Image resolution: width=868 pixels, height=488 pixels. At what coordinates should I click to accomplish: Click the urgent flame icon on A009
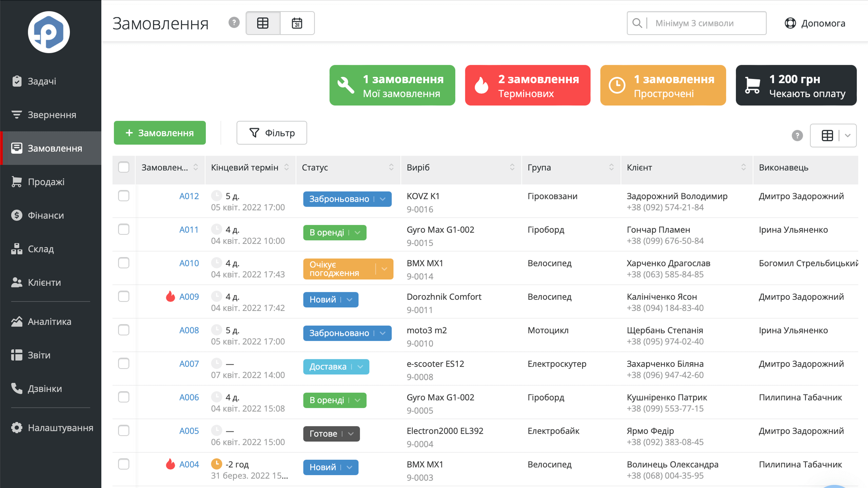(x=170, y=297)
